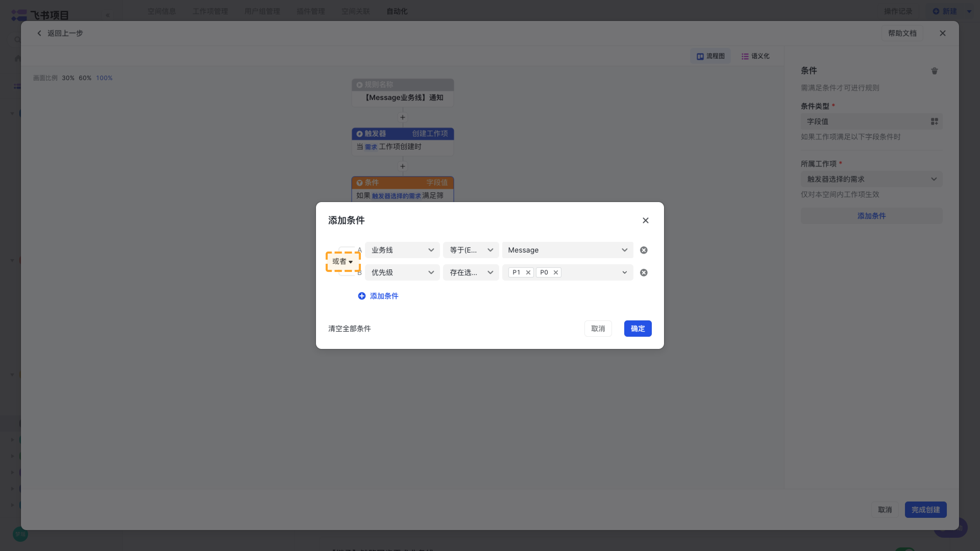Close the automation rule editor panel
The height and width of the screenshot is (551, 980).
[942, 33]
